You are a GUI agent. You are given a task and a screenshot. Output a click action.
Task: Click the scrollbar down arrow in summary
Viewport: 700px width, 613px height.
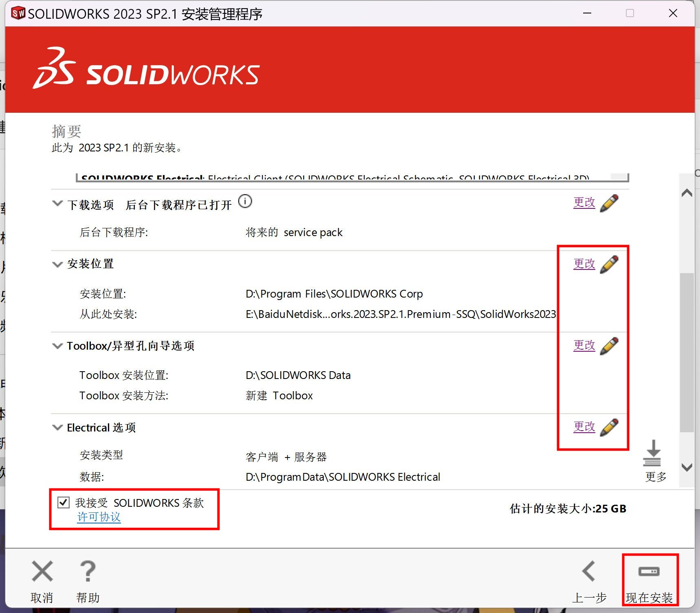(687, 467)
